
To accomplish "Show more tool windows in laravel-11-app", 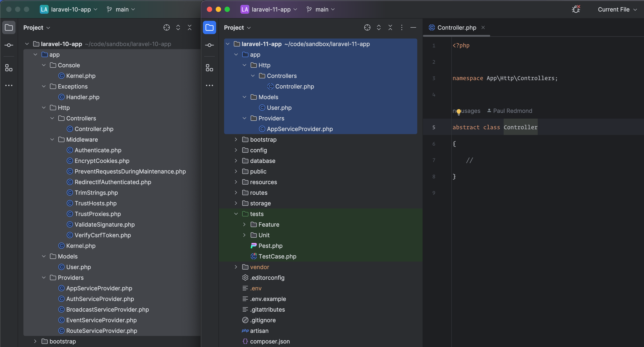I will [x=209, y=85].
